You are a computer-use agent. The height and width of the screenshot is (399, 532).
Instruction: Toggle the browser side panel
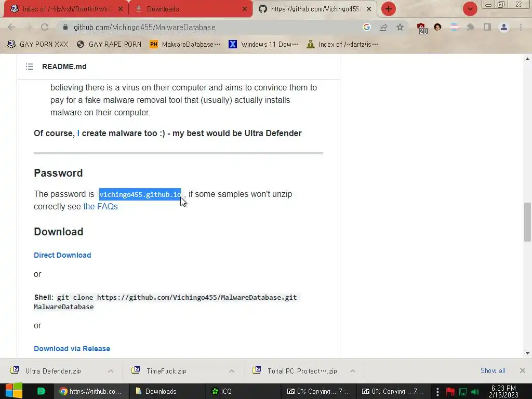point(487,27)
